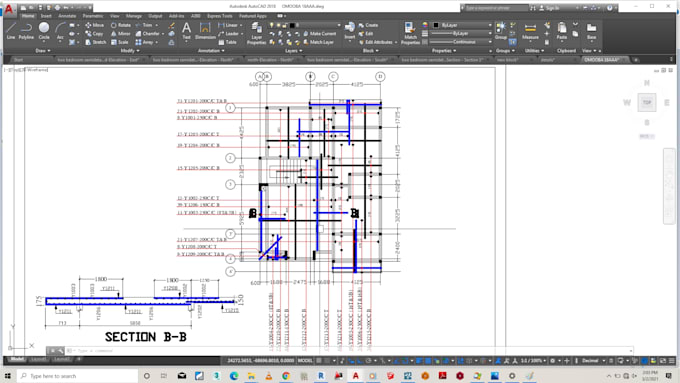Click the TOP face of ViewCube

point(647,102)
